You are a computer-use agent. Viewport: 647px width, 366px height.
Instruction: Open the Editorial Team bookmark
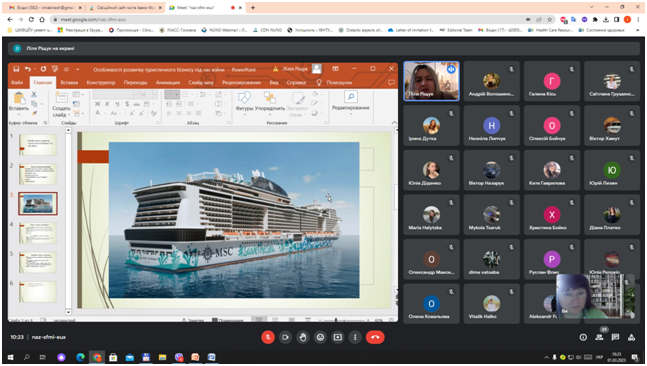pos(456,30)
